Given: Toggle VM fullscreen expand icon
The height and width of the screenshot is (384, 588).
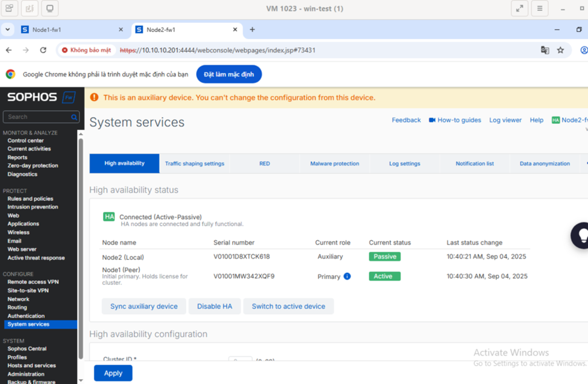Looking at the screenshot, I should [x=519, y=8].
